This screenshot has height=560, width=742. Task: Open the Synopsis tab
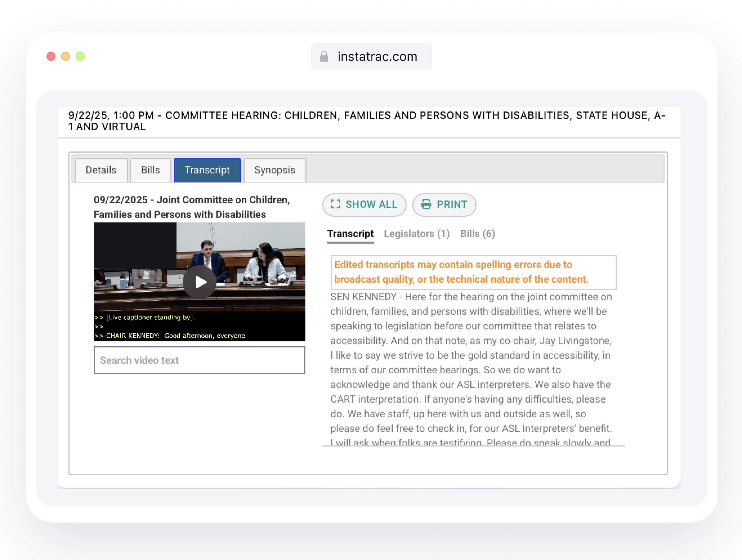click(275, 170)
